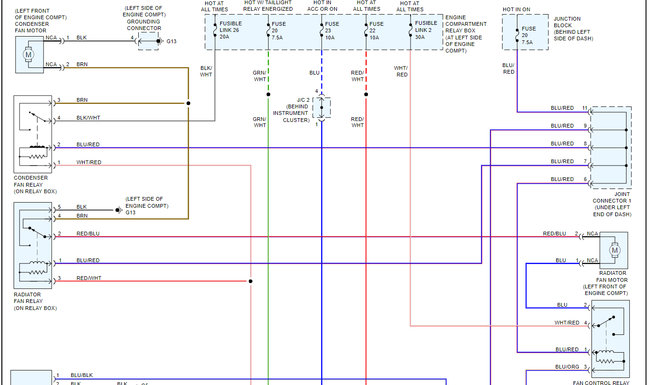Viewport: 650px width, 385px height.
Task: Click the Condenser Fan Motor title label
Action: tap(40, 20)
